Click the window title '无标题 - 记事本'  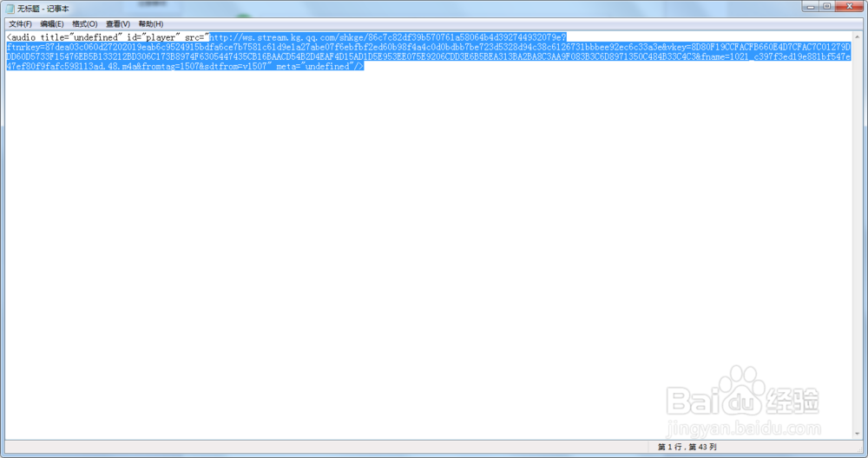coord(43,9)
